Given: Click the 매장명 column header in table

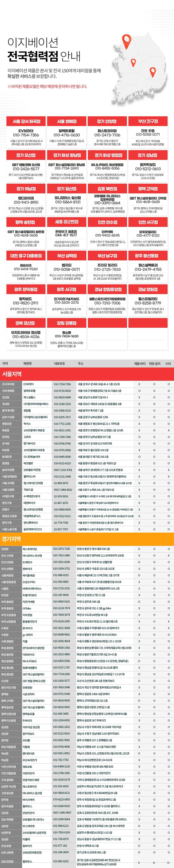Looking at the screenshot, I should pos(27,364).
